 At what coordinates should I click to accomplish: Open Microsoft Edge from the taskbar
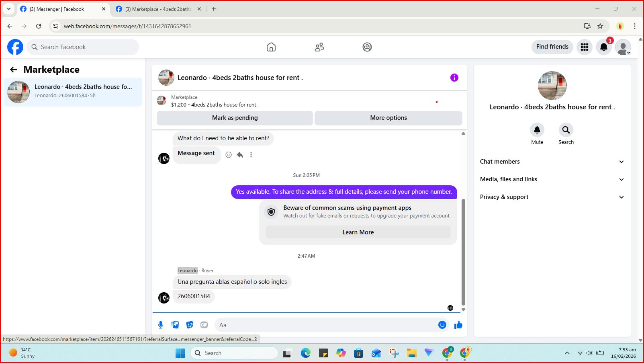pyautogui.click(x=306, y=353)
